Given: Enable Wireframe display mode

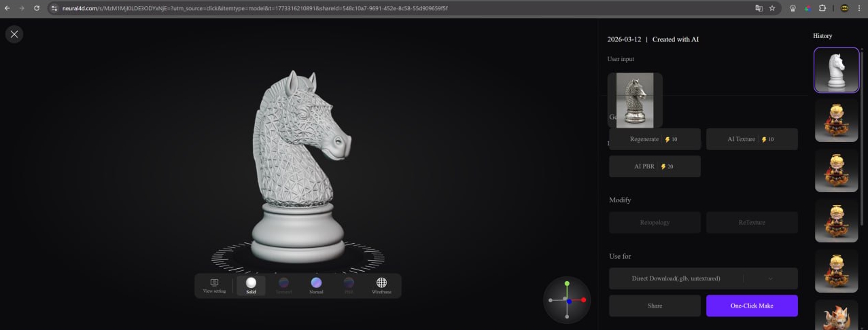Looking at the screenshot, I should [381, 285].
